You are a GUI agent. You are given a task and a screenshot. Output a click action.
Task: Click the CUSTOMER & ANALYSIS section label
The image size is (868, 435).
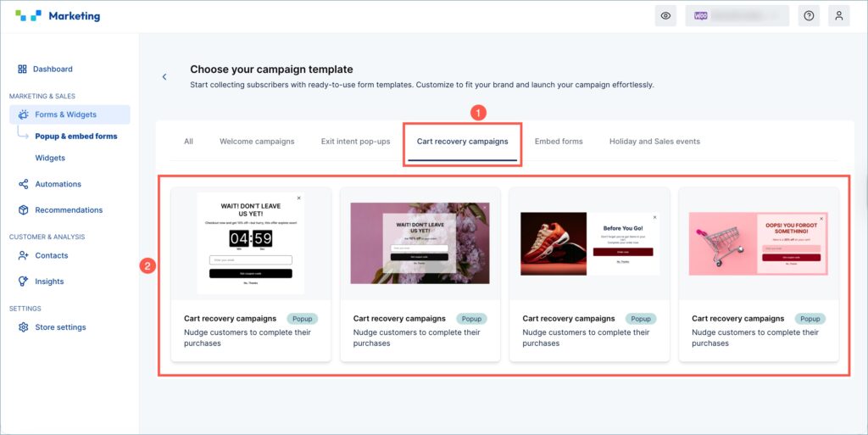pos(47,237)
